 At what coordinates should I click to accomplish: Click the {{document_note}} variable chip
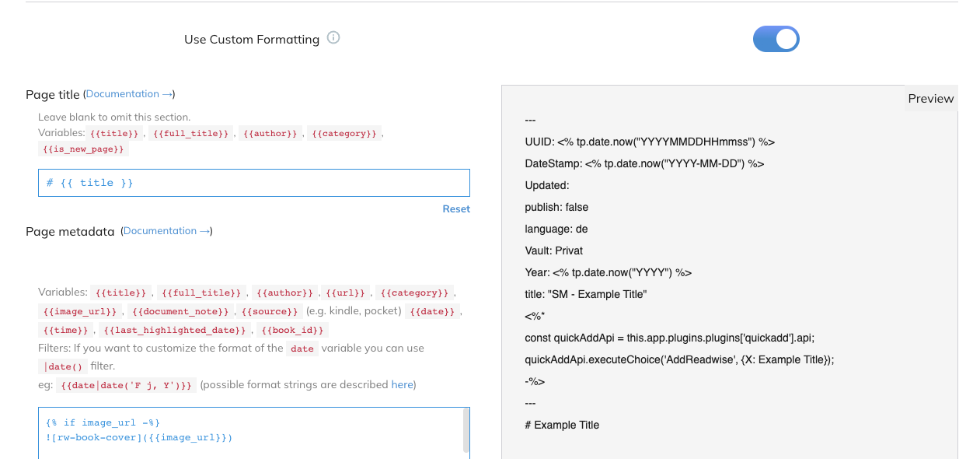pos(180,311)
